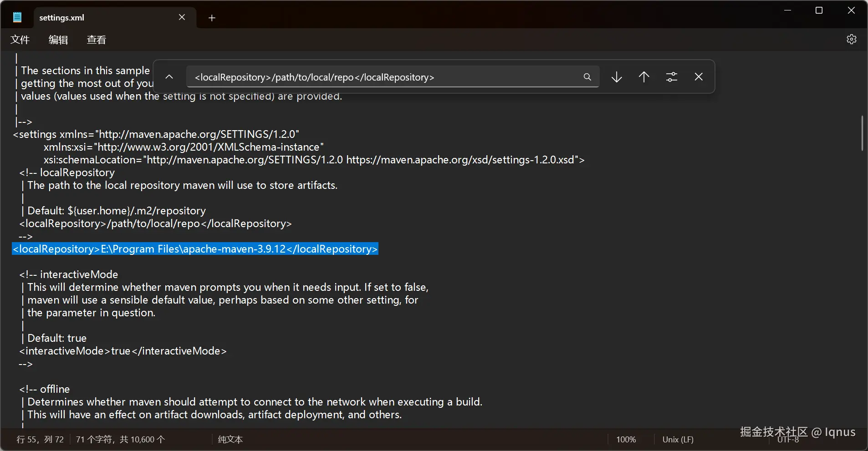Click the xmlns:xsi attribute line
The height and width of the screenshot is (451, 868).
pyautogui.click(x=184, y=147)
